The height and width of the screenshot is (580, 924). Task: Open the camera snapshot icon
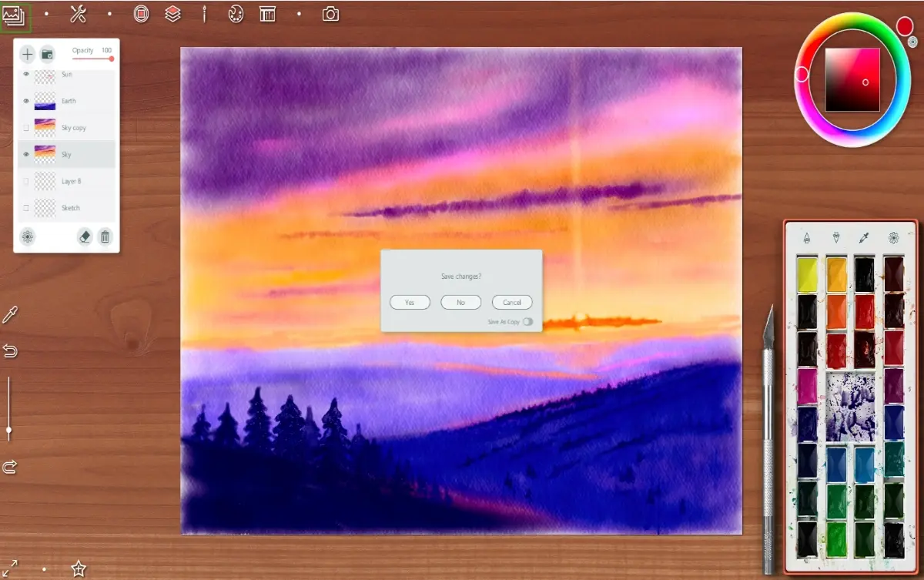(x=330, y=14)
